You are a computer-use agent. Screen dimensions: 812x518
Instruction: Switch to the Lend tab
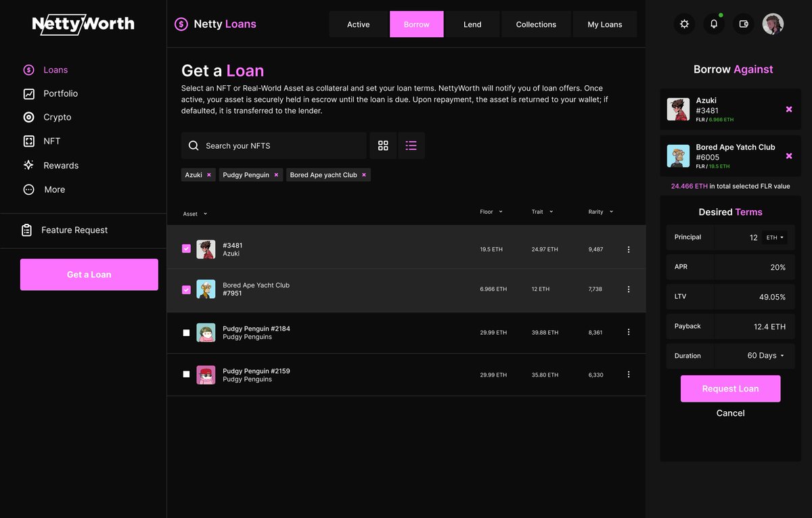472,24
